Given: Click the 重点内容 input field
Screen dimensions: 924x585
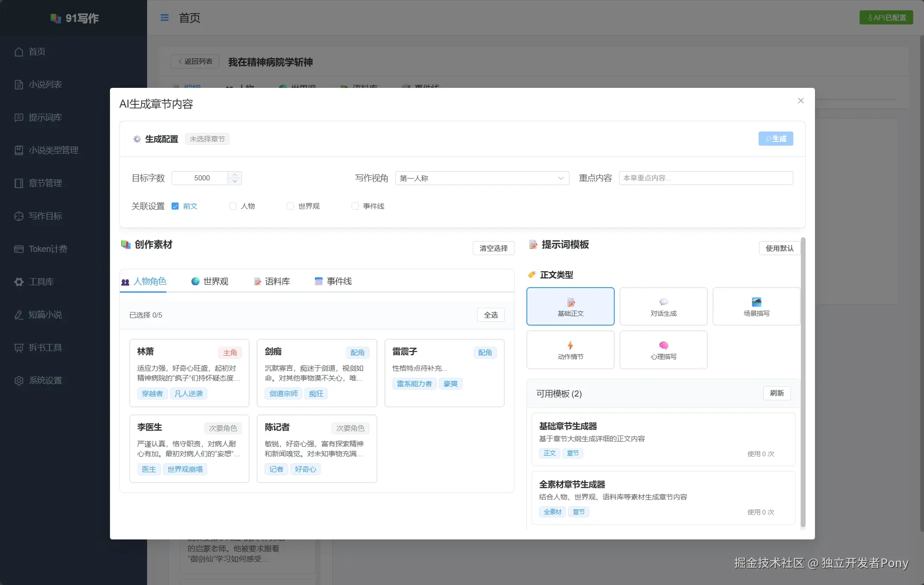Looking at the screenshot, I should point(705,178).
